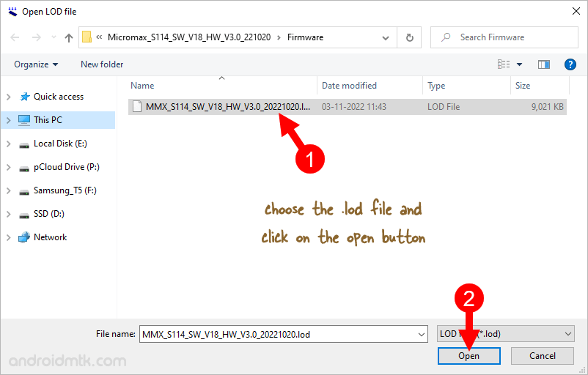Select the MMX_S114_SW_V18 .lod file
The height and width of the screenshot is (375, 588).
[227, 107]
